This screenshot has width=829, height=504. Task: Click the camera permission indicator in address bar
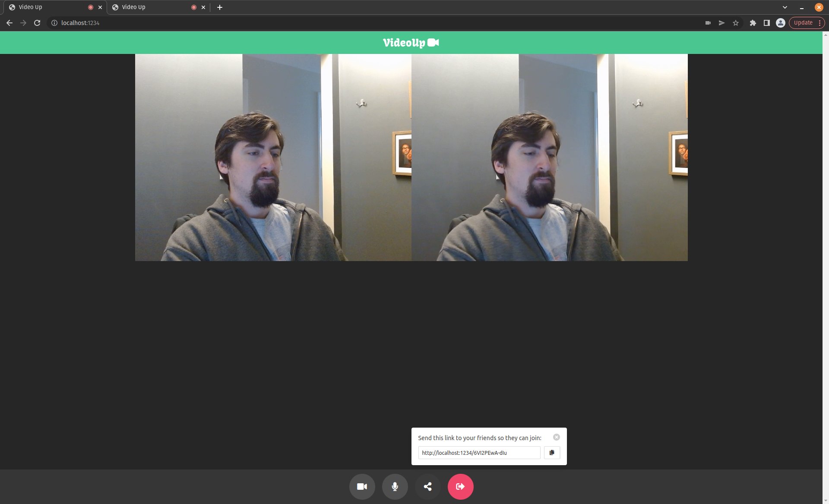[708, 23]
